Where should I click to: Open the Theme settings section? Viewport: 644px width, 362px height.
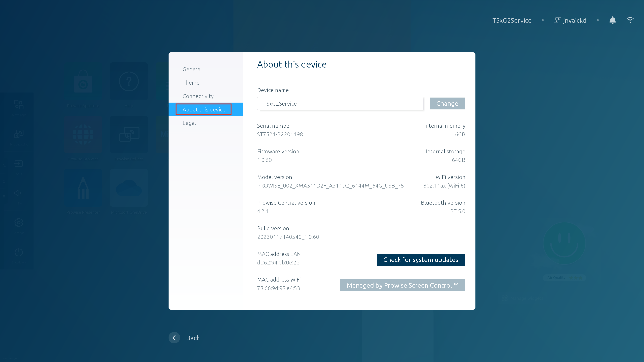191,83
